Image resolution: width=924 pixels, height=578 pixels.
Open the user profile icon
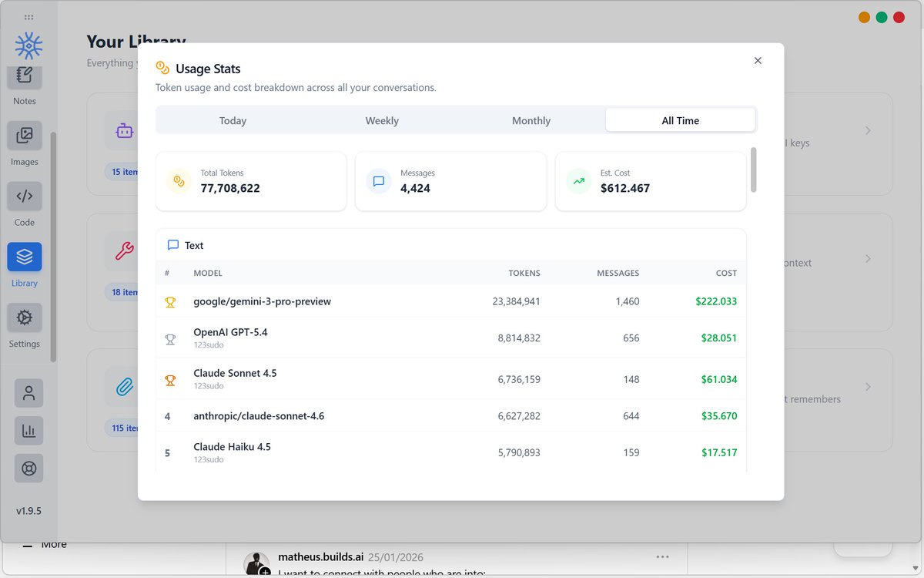(29, 393)
